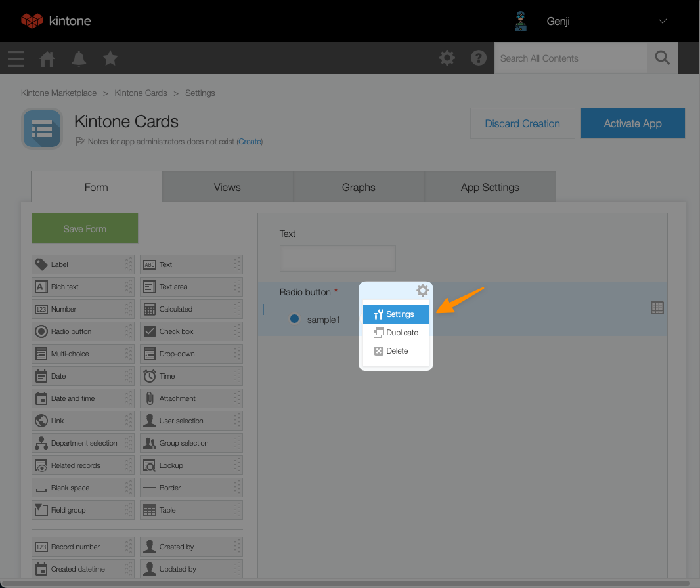Select Duplicate in the field menu
Screen dimensions: 700x588
tap(395, 332)
